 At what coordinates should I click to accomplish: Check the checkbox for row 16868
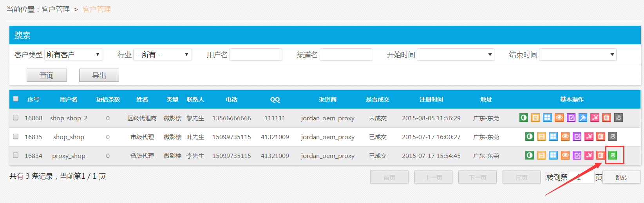point(16,118)
